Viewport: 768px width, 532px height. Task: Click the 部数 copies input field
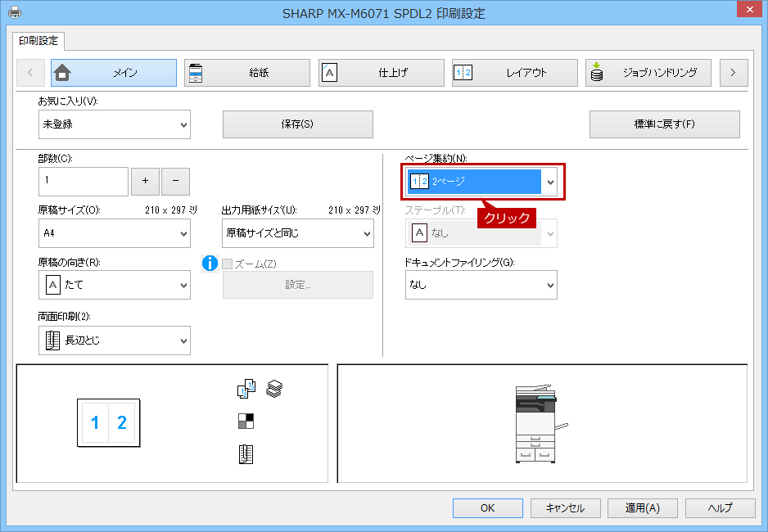(84, 182)
